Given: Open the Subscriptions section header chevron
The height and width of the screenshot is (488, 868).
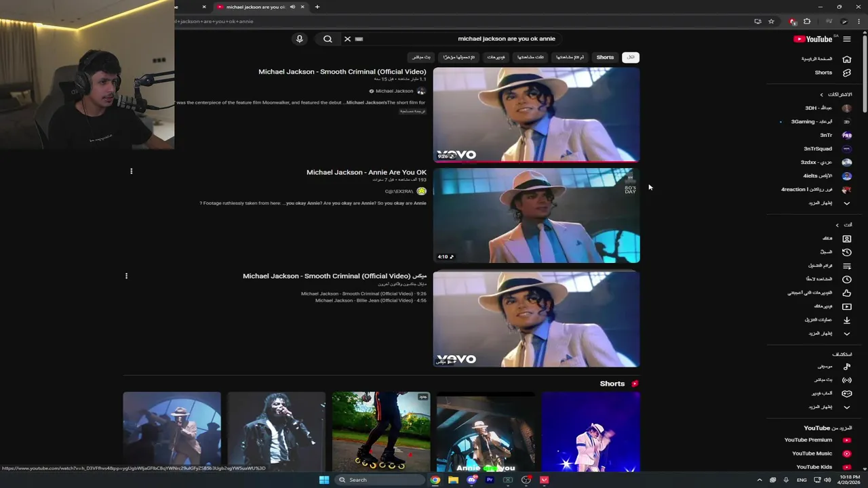Looking at the screenshot, I should (x=821, y=95).
